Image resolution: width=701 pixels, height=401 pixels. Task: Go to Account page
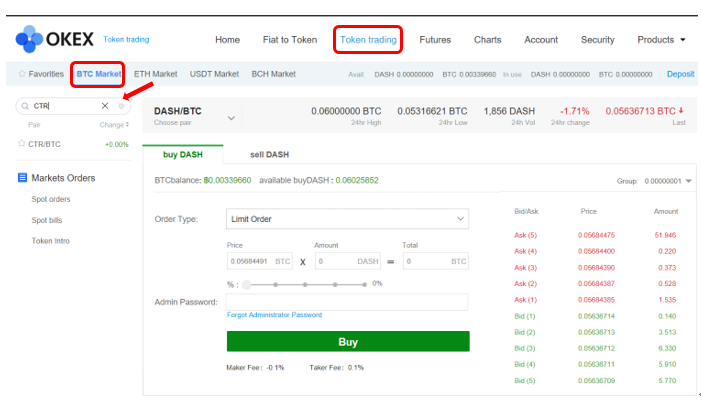click(541, 40)
